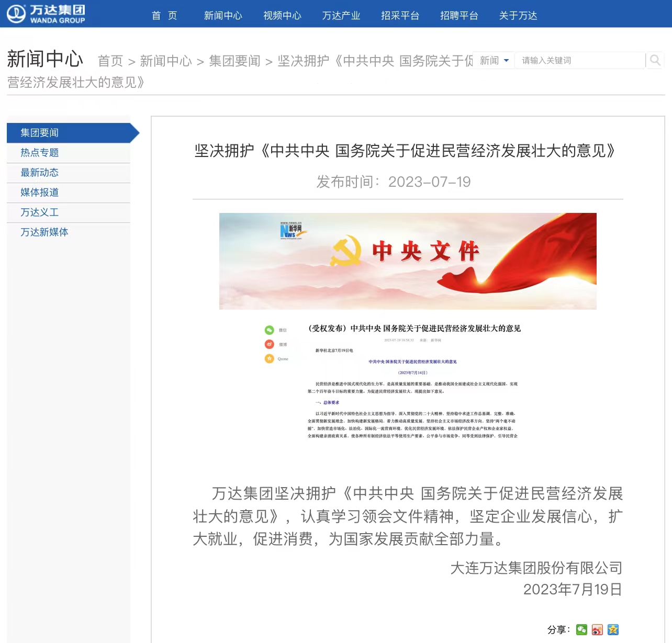Open 视频中心 in the top navigation
The height and width of the screenshot is (643, 672).
(x=282, y=16)
